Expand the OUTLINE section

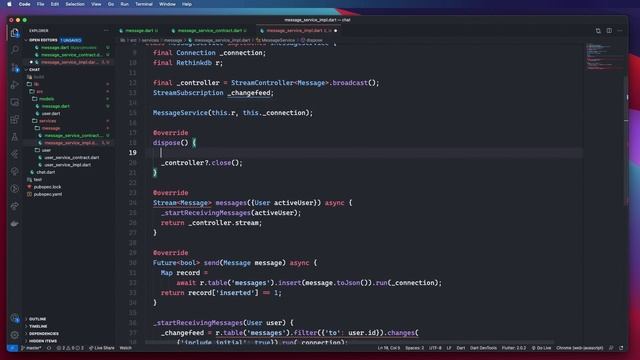point(38,319)
